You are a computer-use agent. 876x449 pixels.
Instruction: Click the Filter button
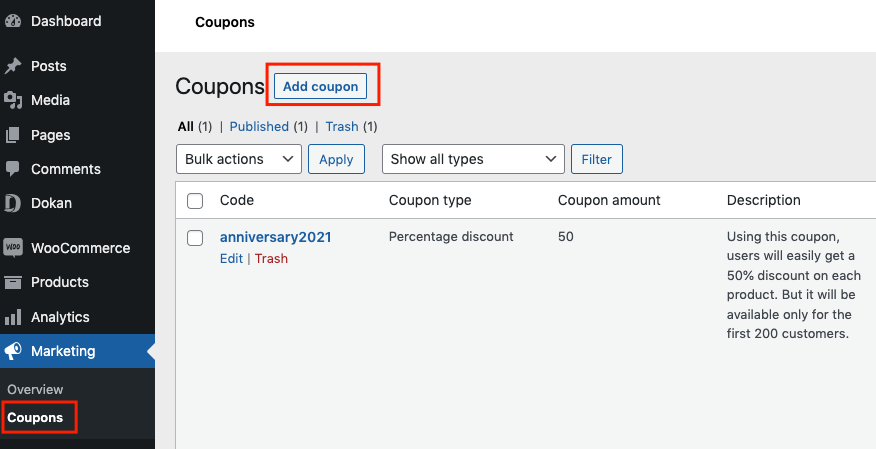[x=597, y=159]
